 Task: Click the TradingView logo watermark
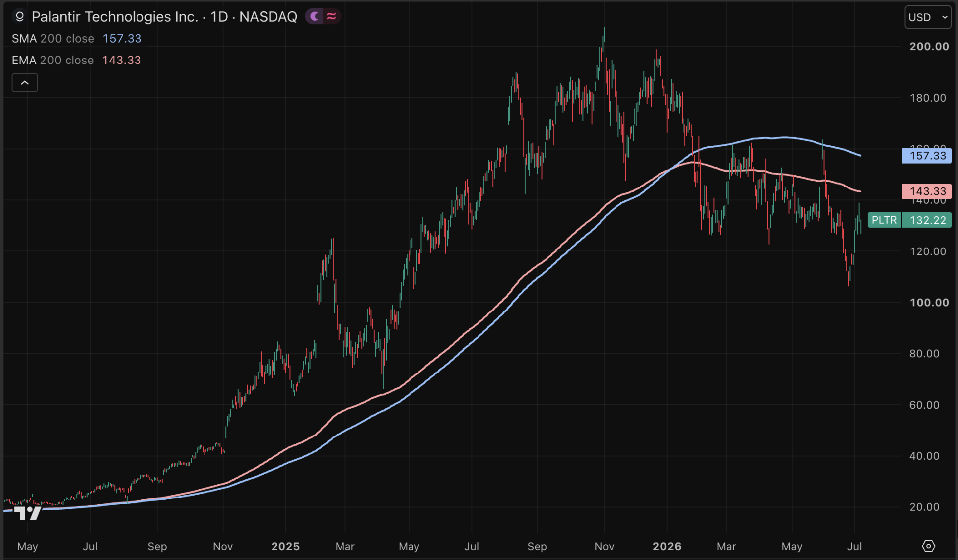(27, 513)
